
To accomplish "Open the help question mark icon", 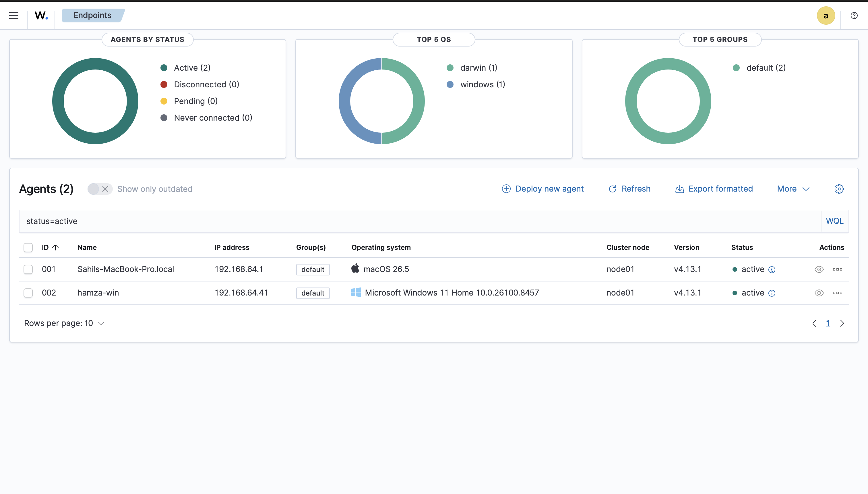I will pyautogui.click(x=854, y=16).
